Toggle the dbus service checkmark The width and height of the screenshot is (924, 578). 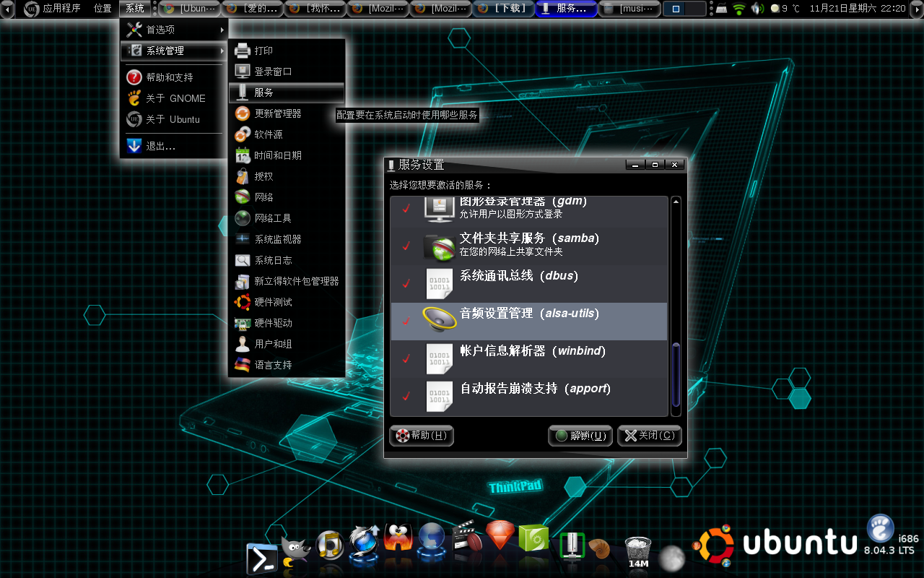(406, 283)
